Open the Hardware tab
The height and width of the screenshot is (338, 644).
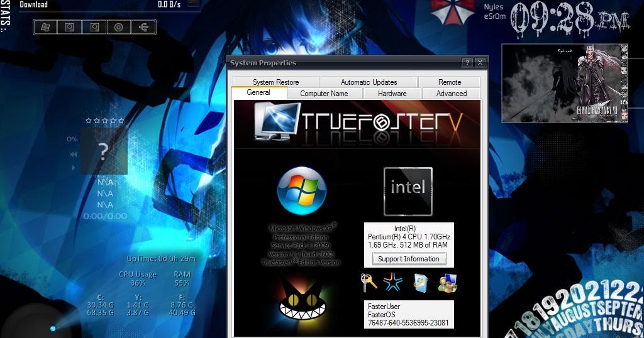392,94
